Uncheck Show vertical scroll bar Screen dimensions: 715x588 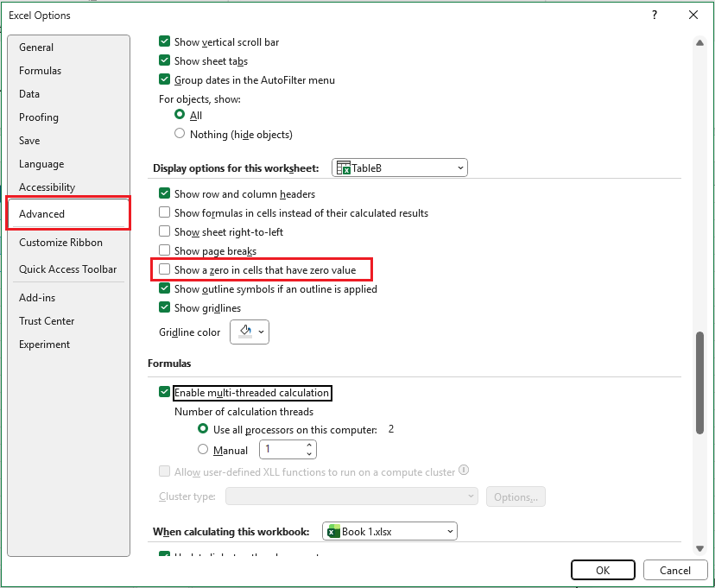(165, 41)
